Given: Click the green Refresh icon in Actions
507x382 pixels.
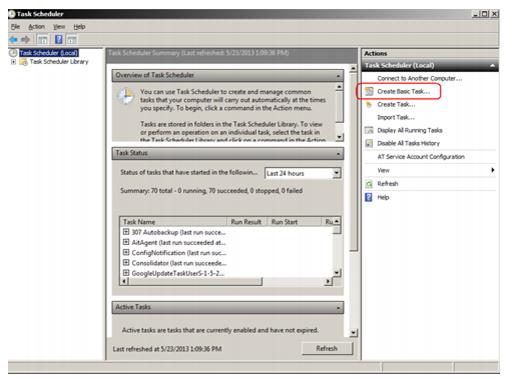Looking at the screenshot, I should click(x=369, y=184).
